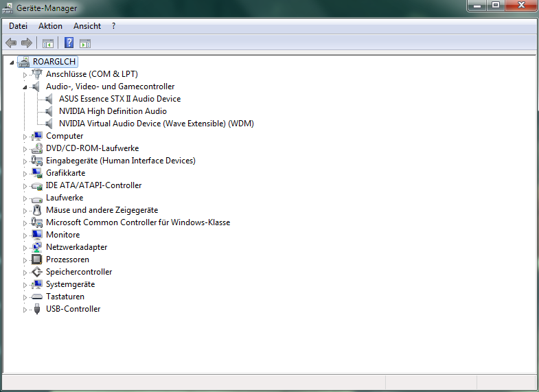Image resolution: width=539 pixels, height=392 pixels.
Task: Click the ROARGLCH computer root icon
Action: click(x=24, y=62)
